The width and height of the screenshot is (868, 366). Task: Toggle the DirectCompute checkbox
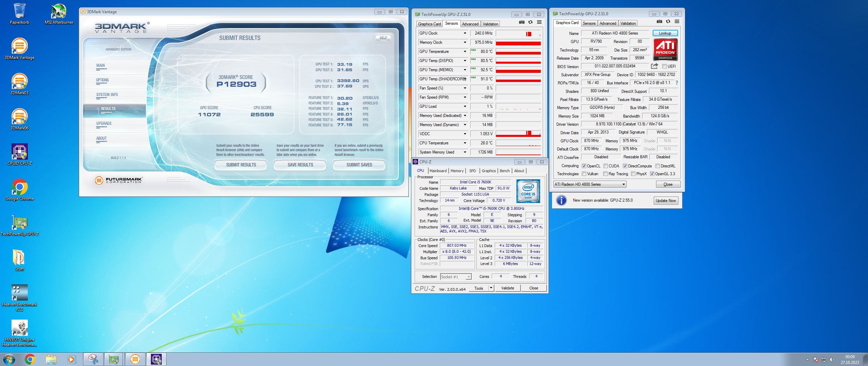pyautogui.click(x=625, y=166)
